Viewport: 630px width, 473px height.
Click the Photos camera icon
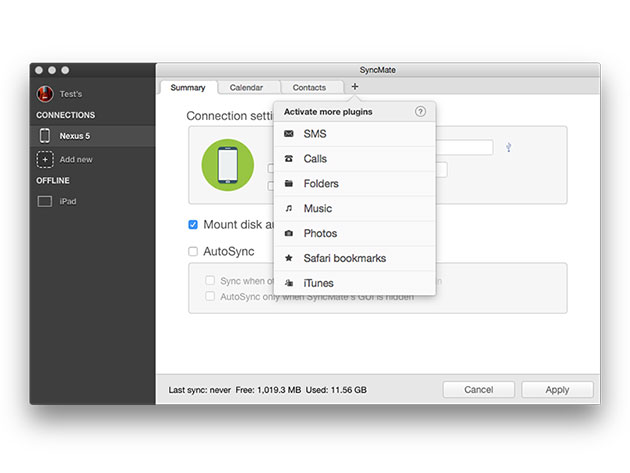pyautogui.click(x=288, y=233)
